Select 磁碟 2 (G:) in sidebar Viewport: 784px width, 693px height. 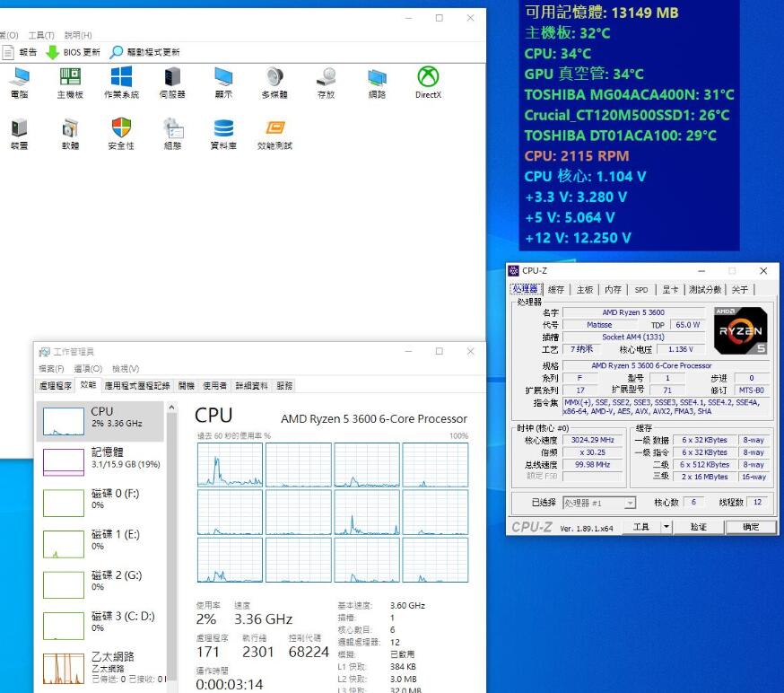[100, 585]
